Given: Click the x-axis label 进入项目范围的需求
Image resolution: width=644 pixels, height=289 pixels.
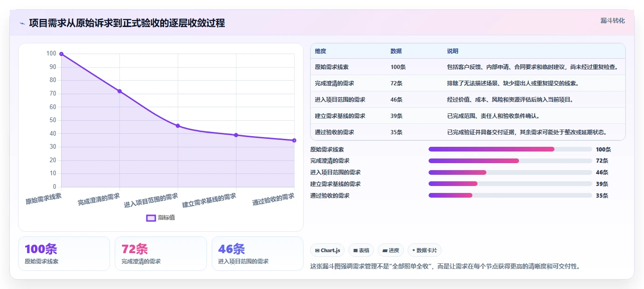Looking at the screenshot, I should [151, 200].
